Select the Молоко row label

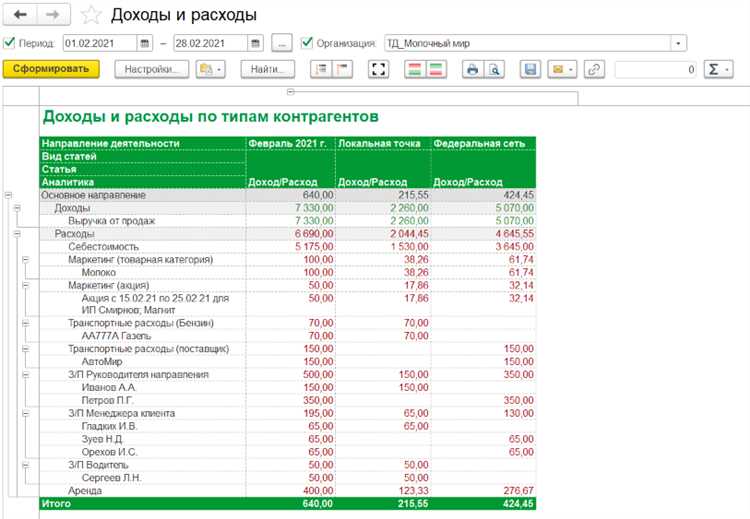tap(99, 272)
